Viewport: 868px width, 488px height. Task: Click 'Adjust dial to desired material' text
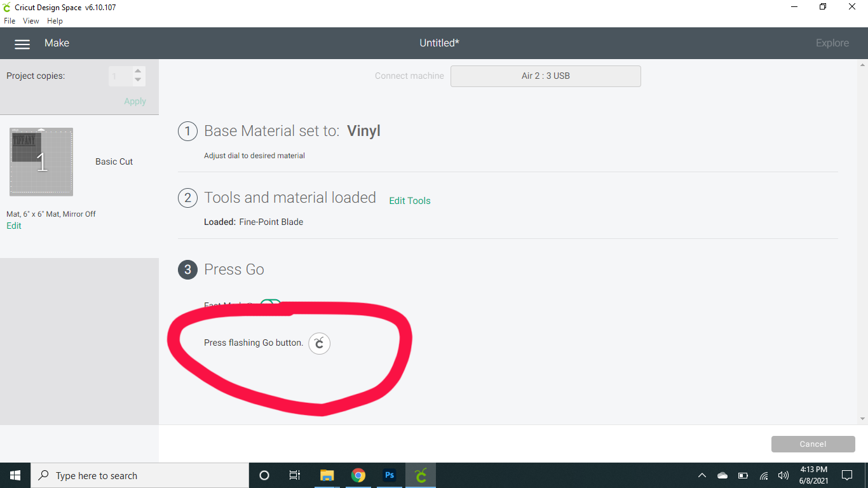pos(254,156)
